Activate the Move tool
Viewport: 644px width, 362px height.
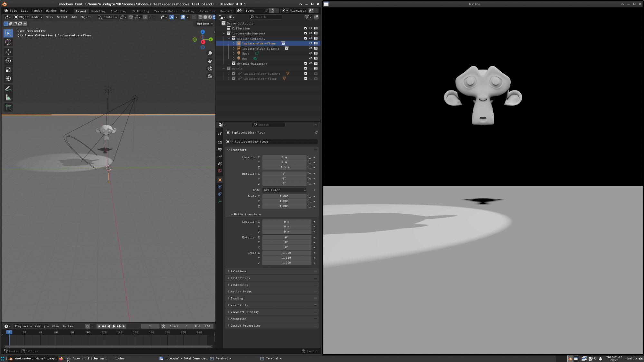pos(8,52)
